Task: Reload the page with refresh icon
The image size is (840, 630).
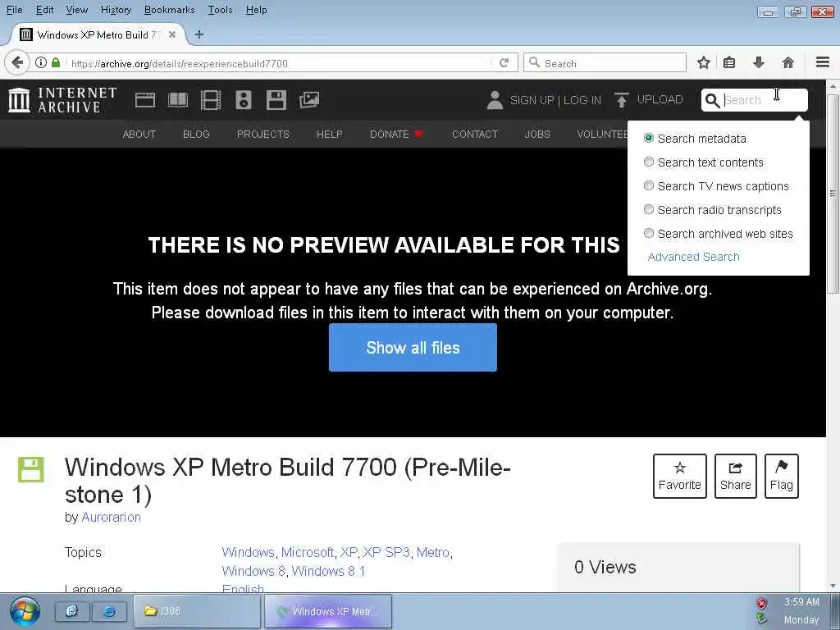Action: [504, 63]
